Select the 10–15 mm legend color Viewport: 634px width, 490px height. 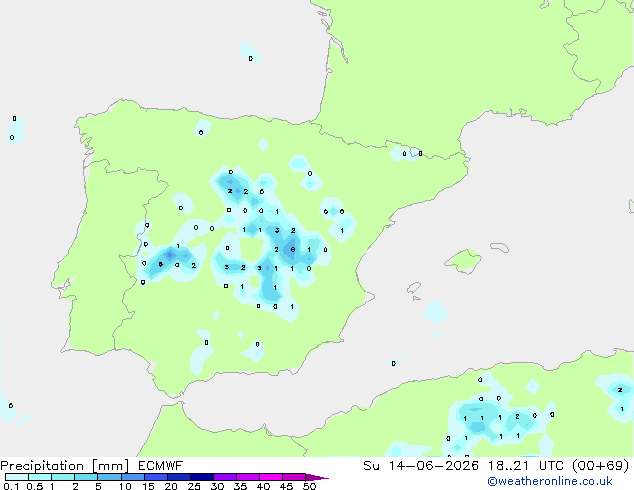132,477
